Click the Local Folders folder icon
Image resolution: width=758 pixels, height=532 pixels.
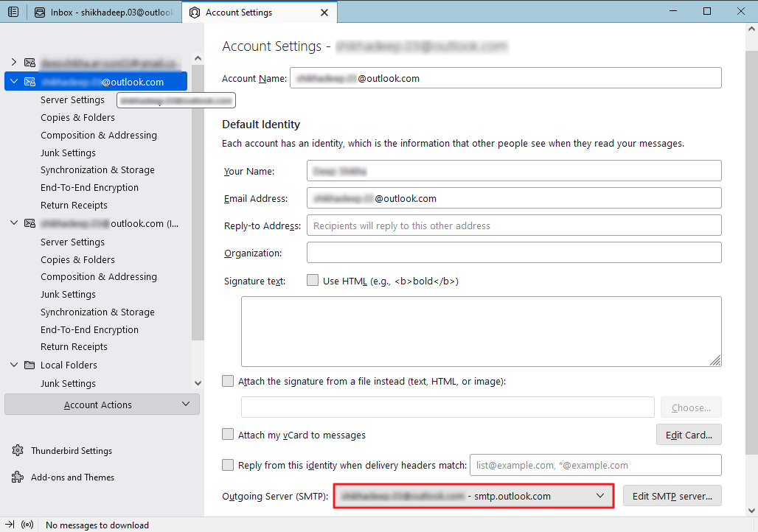(x=30, y=365)
